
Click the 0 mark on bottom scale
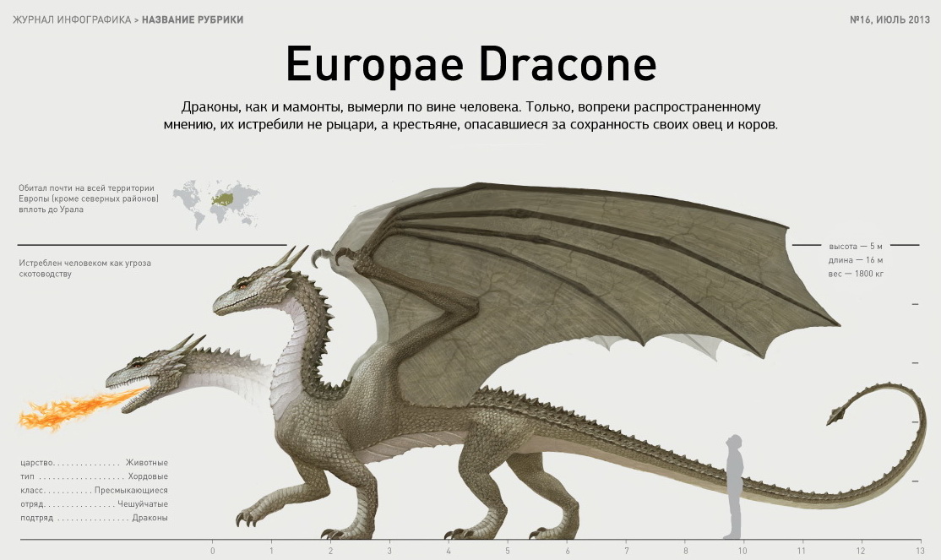[x=212, y=551]
